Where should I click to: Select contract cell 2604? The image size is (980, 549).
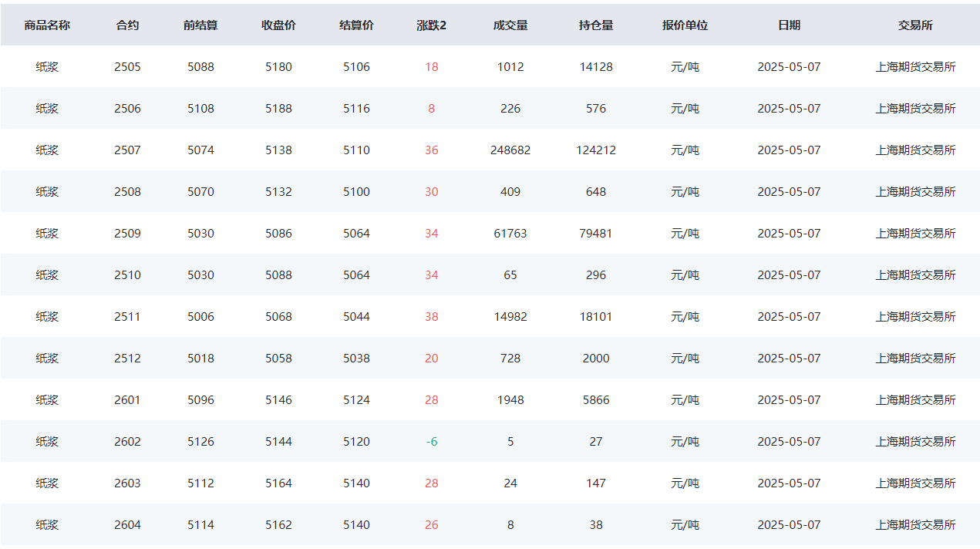click(x=127, y=525)
